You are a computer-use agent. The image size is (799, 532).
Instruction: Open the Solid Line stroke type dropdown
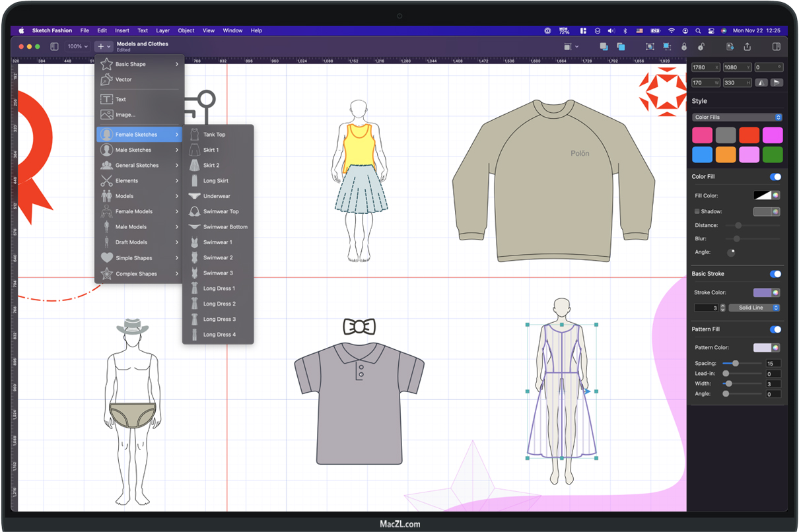pos(754,308)
